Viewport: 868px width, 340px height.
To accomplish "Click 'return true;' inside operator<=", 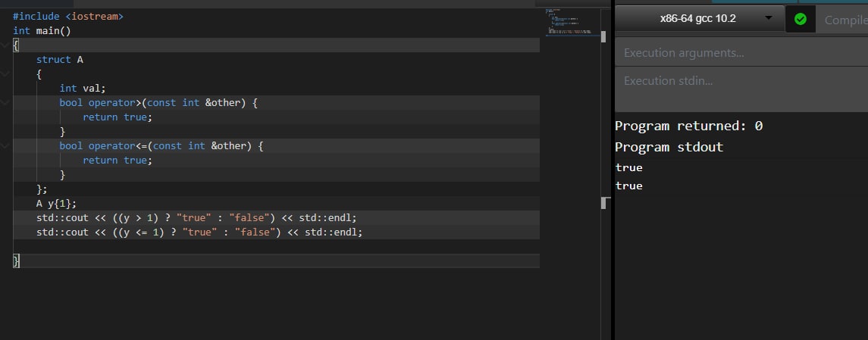I will tap(118, 160).
